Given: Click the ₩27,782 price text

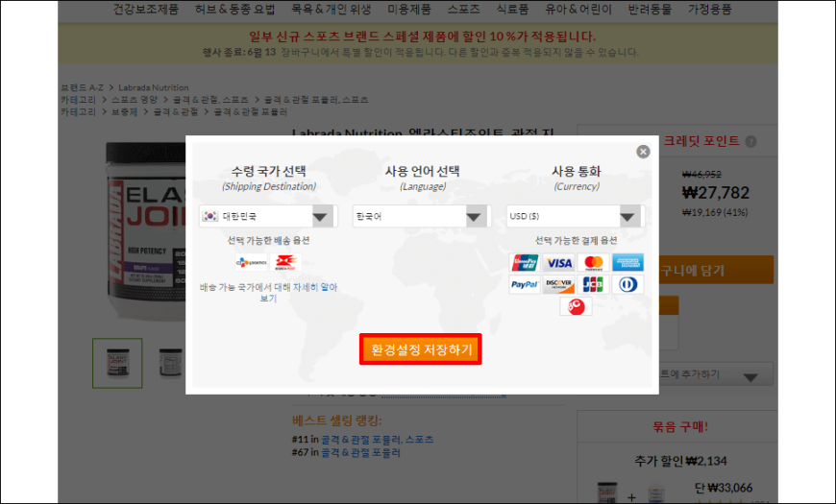Looking at the screenshot, I should point(716,192).
